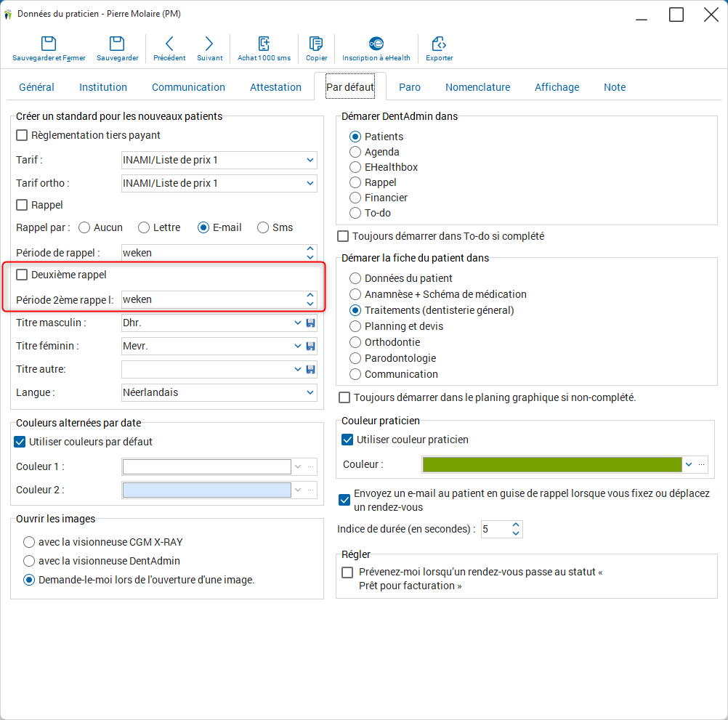Select Lettre as the reminder method
The height and width of the screenshot is (720, 728).
point(144,227)
